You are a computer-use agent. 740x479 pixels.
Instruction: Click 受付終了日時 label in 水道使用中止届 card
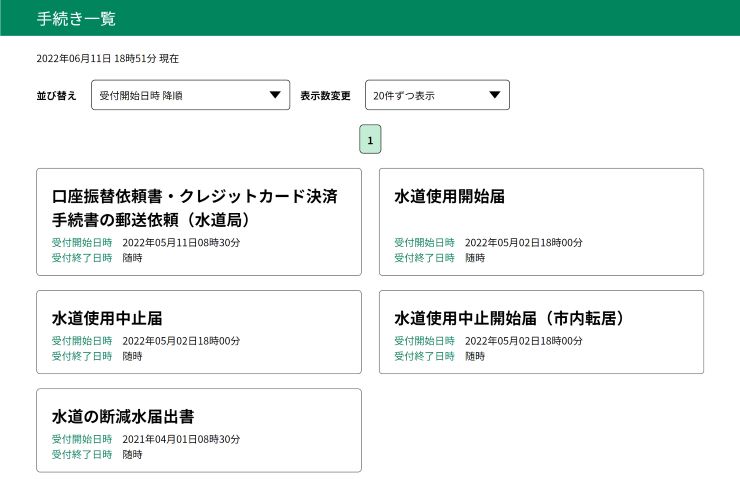(82, 356)
